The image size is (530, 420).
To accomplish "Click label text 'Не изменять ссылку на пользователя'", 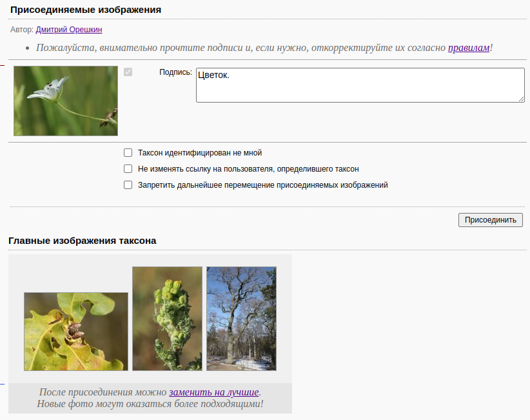I will 248,169.
